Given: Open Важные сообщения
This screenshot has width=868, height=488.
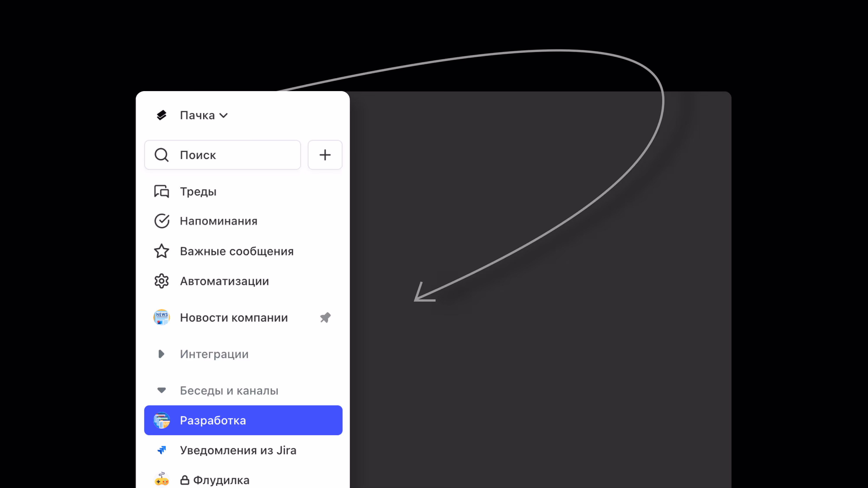Looking at the screenshot, I should [x=243, y=251].
